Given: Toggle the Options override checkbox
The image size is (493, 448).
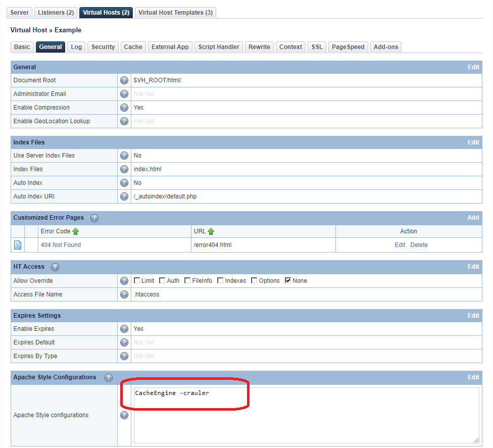Looking at the screenshot, I should point(254,280).
